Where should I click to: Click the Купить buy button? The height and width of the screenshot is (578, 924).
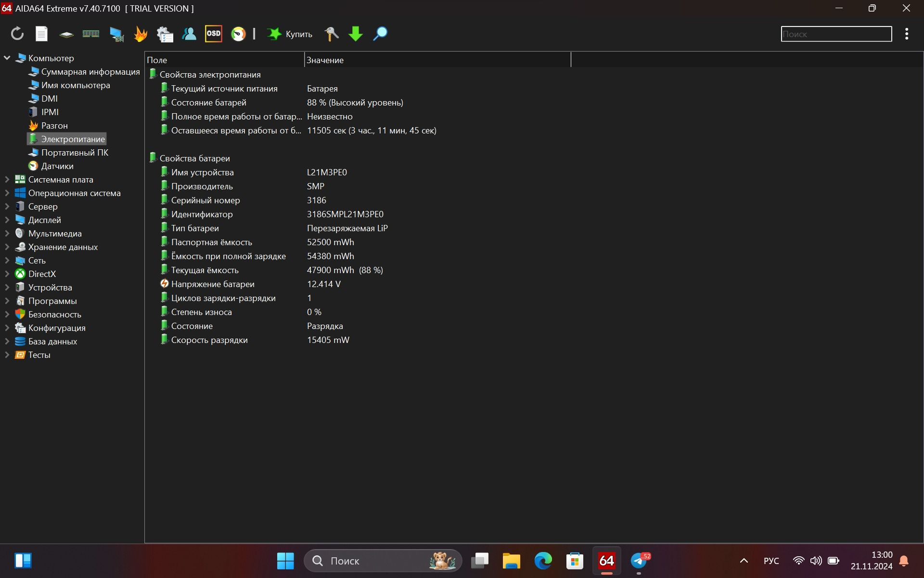point(290,34)
